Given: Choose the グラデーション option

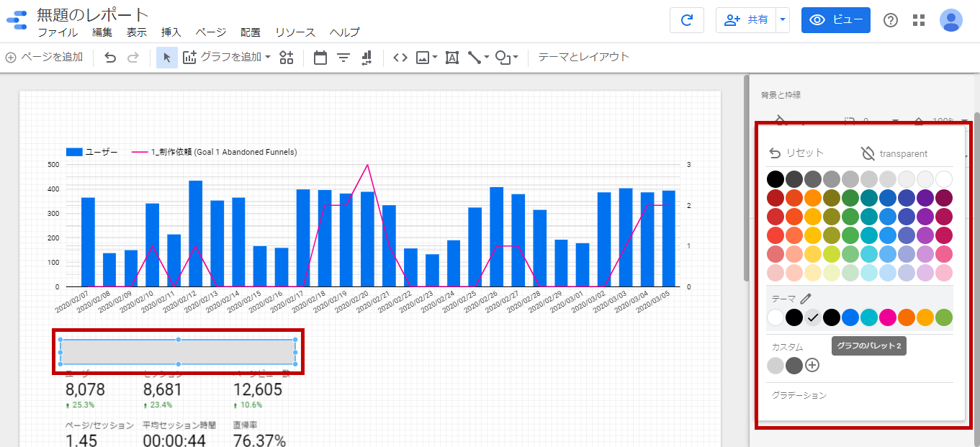Looking at the screenshot, I should click(799, 395).
